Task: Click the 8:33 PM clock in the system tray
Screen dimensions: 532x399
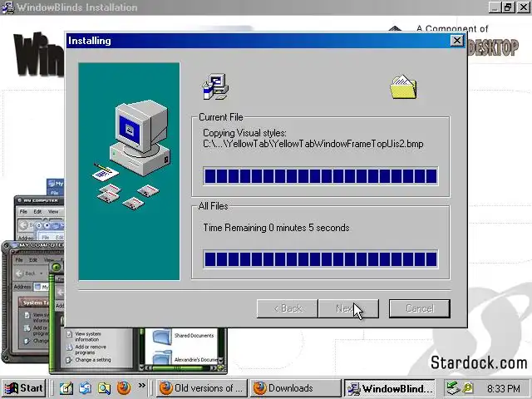Action: tap(504, 388)
